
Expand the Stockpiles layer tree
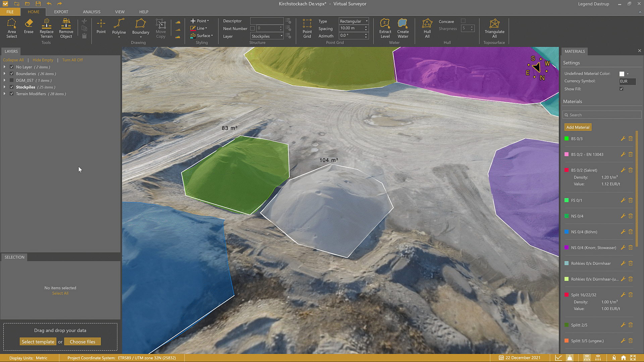point(4,87)
